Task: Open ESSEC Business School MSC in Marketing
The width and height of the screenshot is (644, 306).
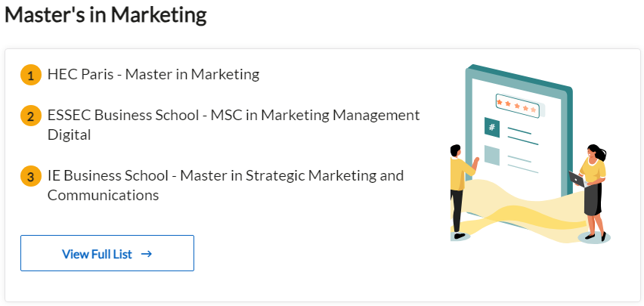Action: point(234,125)
